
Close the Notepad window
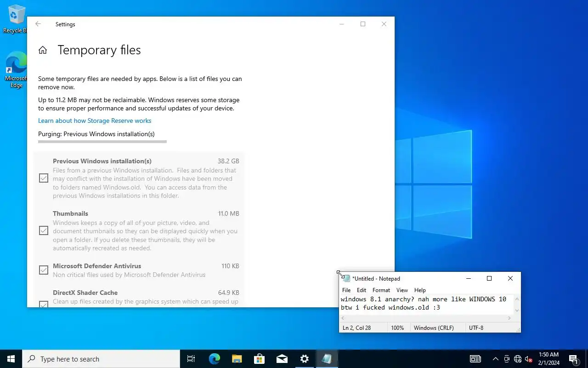pos(510,278)
